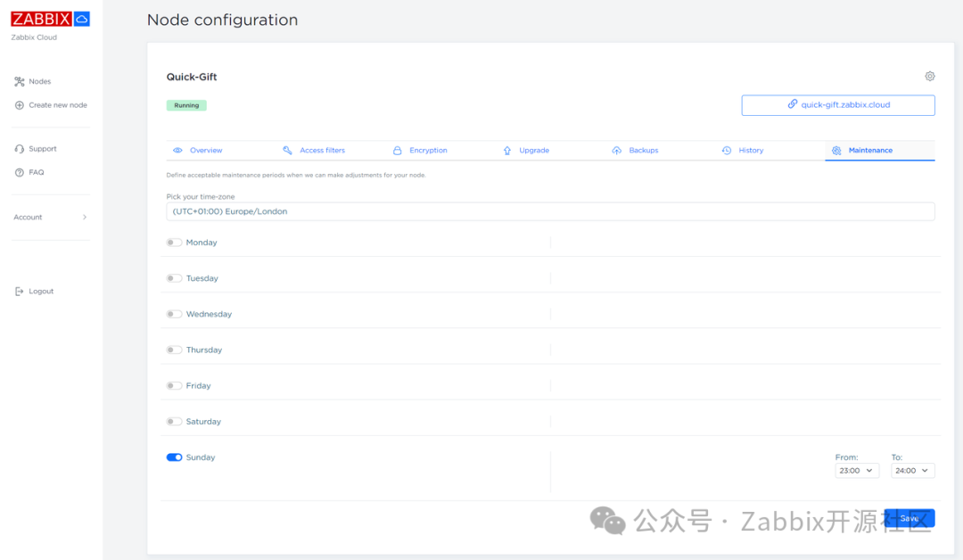Click the Sunday day label
This screenshot has height=560, width=963.
[201, 457]
